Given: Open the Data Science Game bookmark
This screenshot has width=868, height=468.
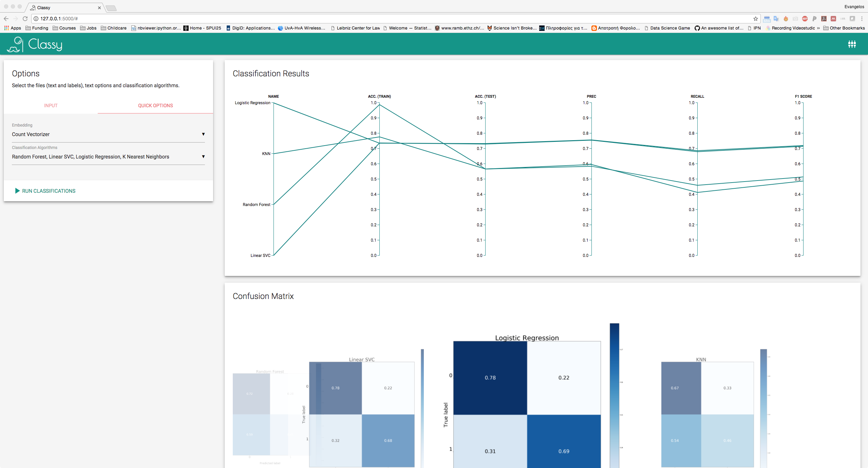Looking at the screenshot, I should tap(667, 28).
